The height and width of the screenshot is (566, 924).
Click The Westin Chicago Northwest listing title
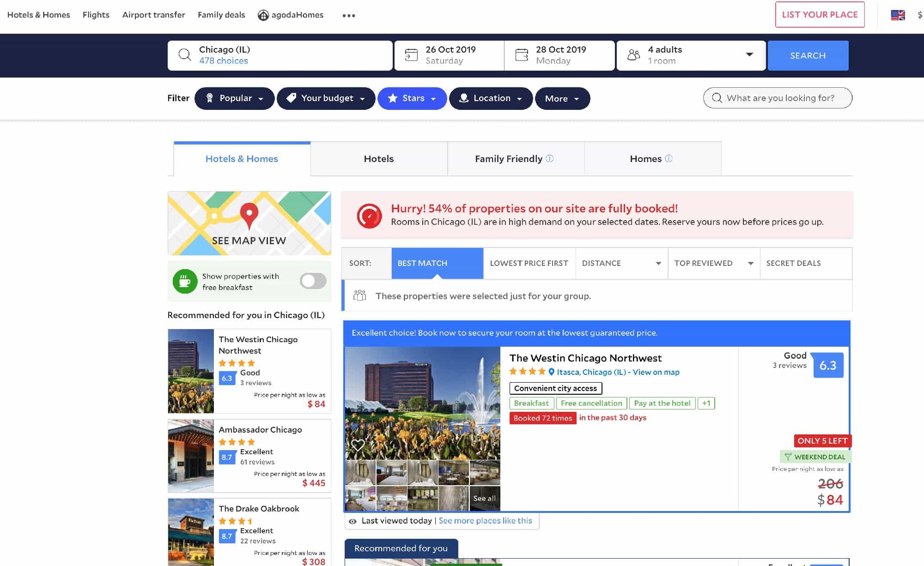coord(585,358)
